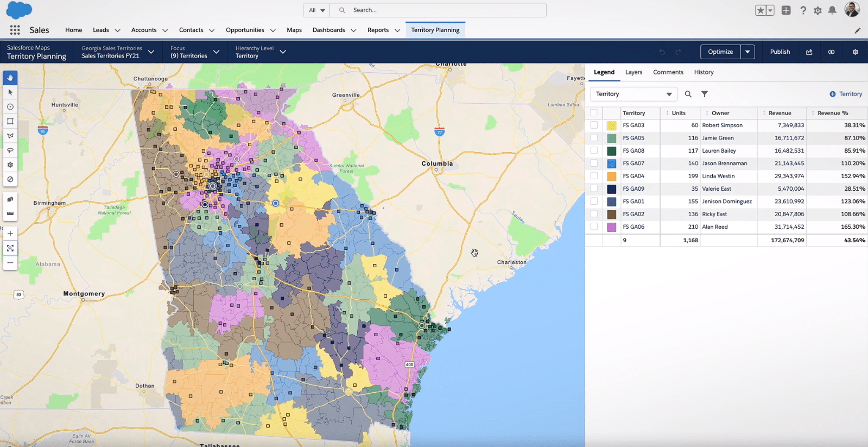Check the FS GA07 row checkbox
Screen dimensions: 868x447
pyautogui.click(x=594, y=163)
